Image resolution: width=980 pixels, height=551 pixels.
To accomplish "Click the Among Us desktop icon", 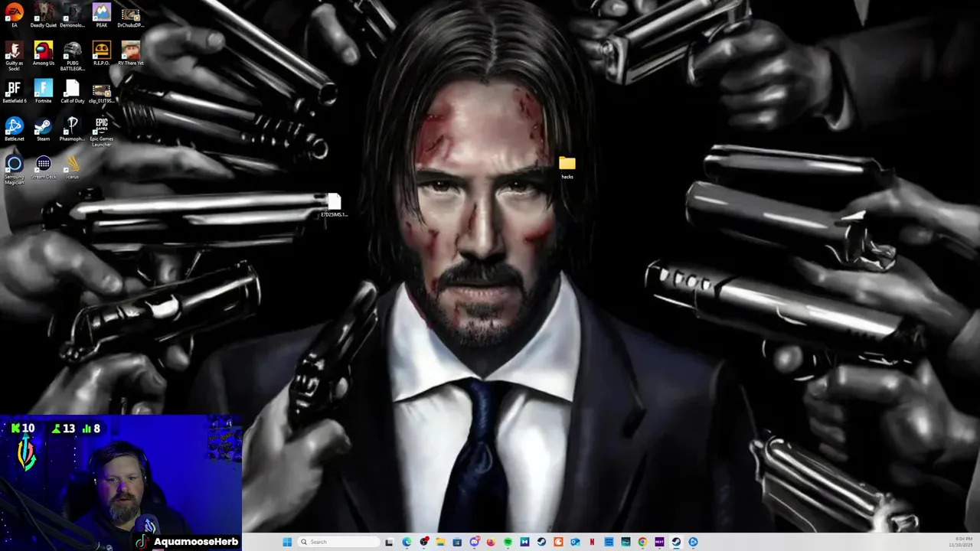I will point(44,54).
